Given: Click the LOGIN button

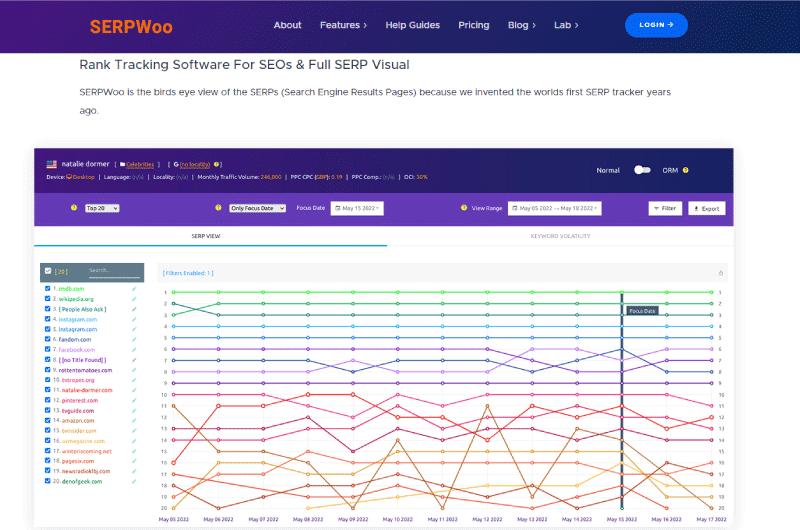Looking at the screenshot, I should point(656,25).
